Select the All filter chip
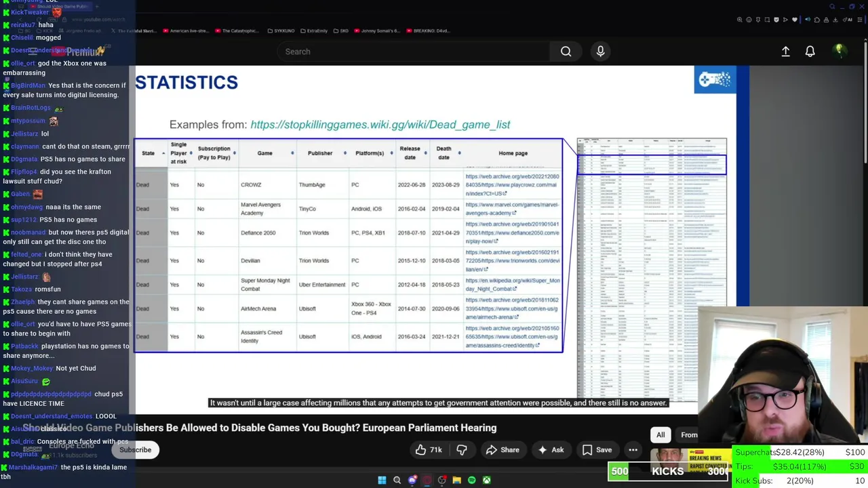868x488 pixels. (660, 435)
